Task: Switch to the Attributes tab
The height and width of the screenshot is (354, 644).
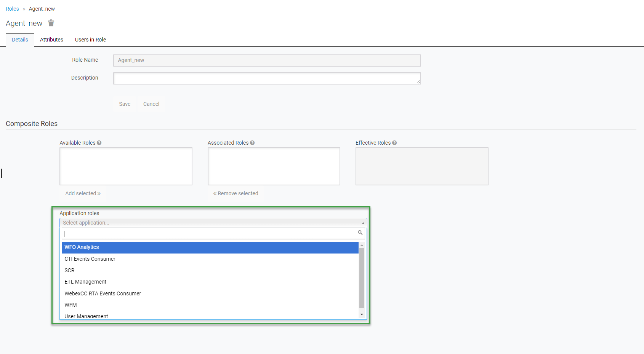Action: pyautogui.click(x=51, y=40)
